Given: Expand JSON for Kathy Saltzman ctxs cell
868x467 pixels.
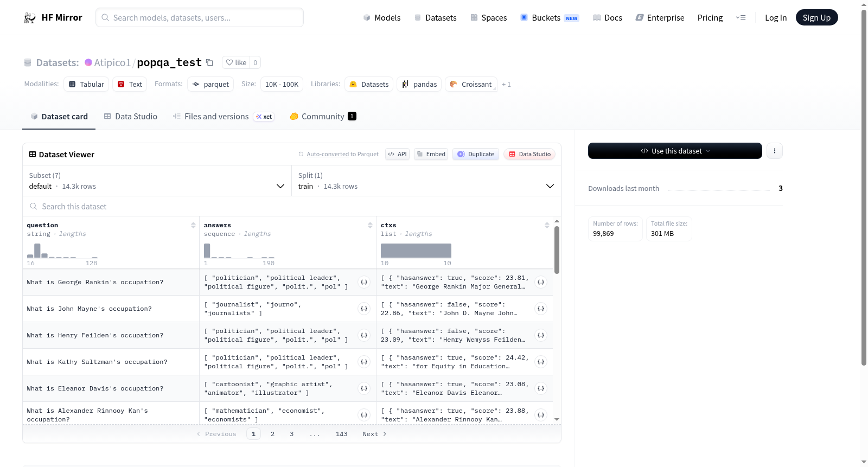Looking at the screenshot, I should (541, 362).
